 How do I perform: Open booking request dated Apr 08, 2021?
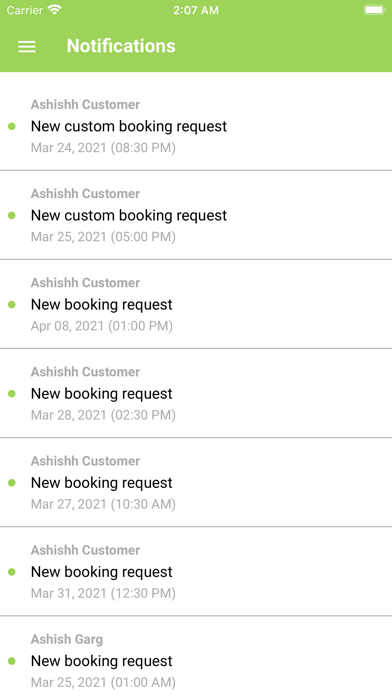click(196, 304)
